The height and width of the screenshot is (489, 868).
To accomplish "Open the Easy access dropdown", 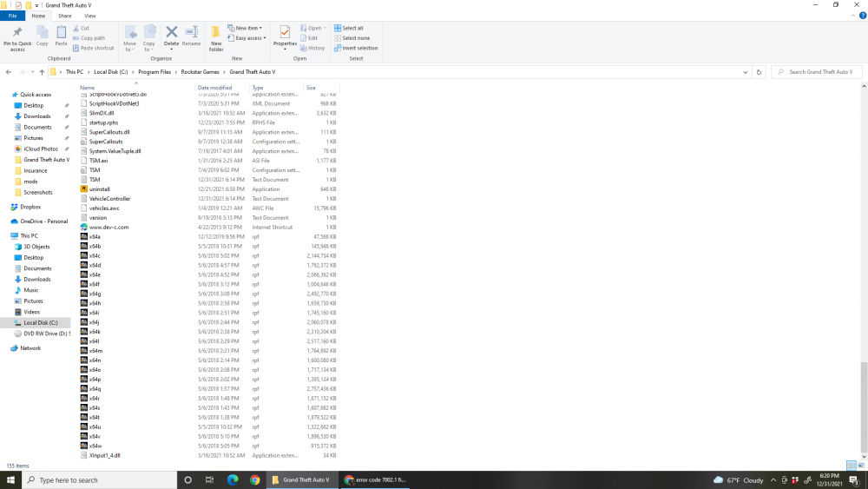I will pos(247,38).
